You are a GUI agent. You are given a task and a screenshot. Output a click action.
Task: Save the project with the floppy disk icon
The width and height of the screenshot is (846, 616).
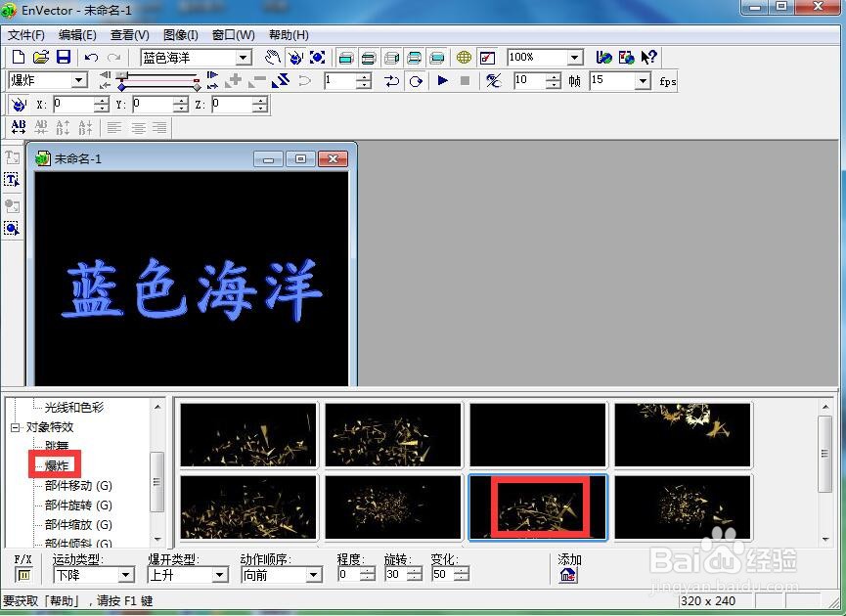click(x=64, y=57)
